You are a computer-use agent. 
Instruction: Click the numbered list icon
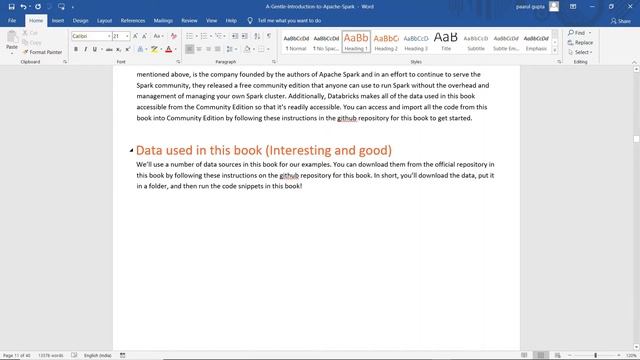[x=204, y=36]
